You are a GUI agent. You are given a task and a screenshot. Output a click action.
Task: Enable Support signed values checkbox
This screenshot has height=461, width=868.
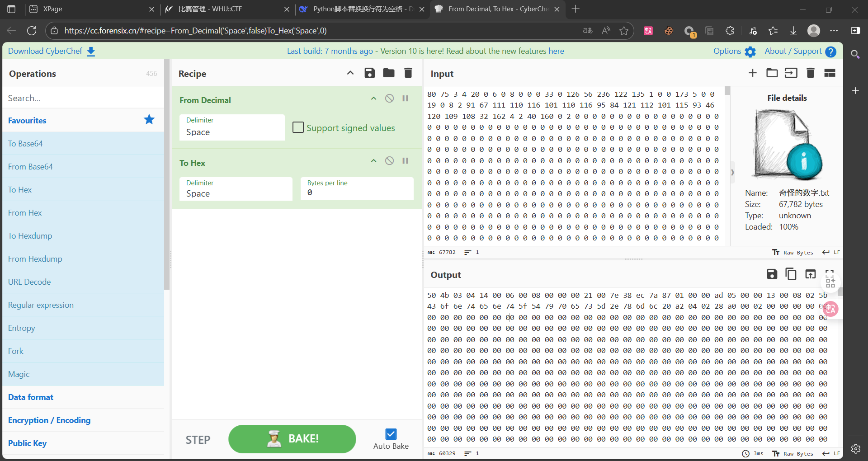pos(298,127)
